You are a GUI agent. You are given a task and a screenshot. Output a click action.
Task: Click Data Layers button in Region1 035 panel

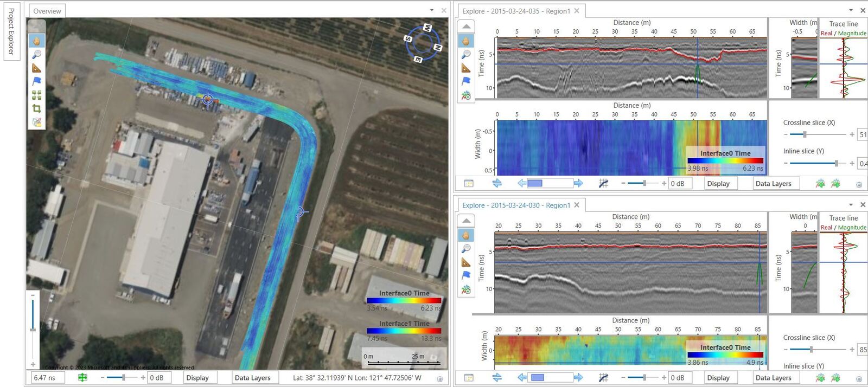click(x=773, y=184)
